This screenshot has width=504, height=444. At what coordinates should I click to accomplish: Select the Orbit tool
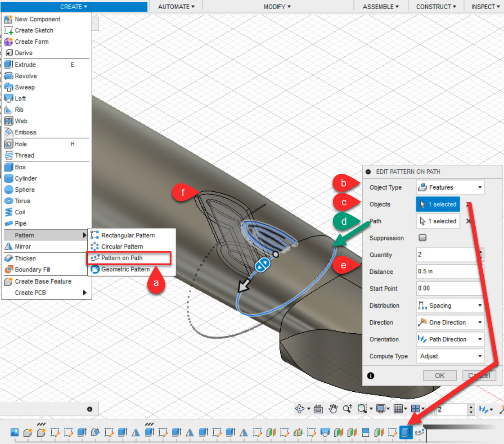(x=301, y=409)
